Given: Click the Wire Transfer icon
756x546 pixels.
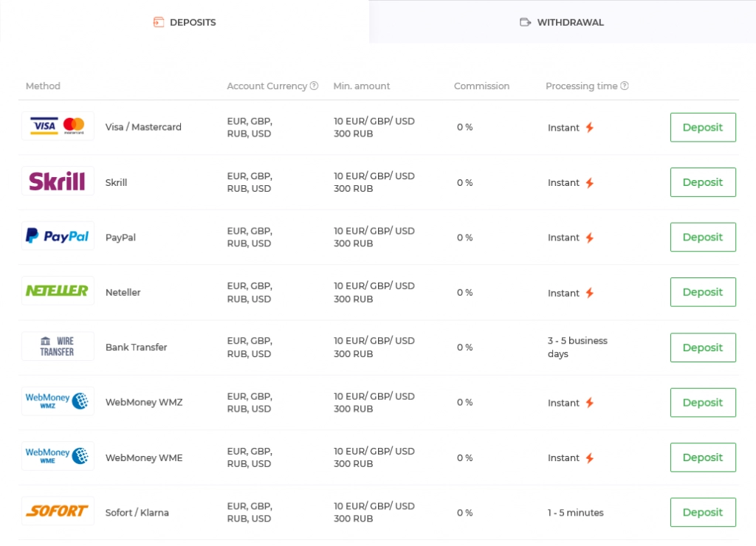Looking at the screenshot, I should click(58, 346).
